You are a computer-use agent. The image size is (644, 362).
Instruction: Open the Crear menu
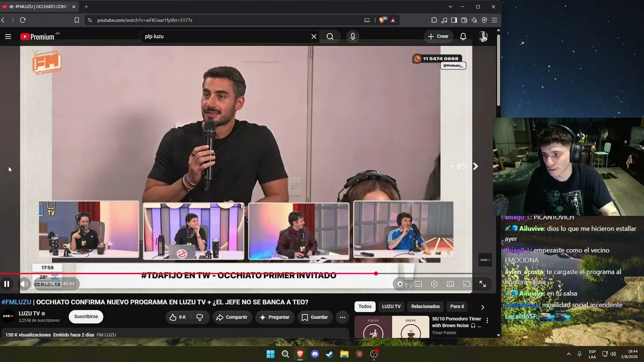[438, 36]
